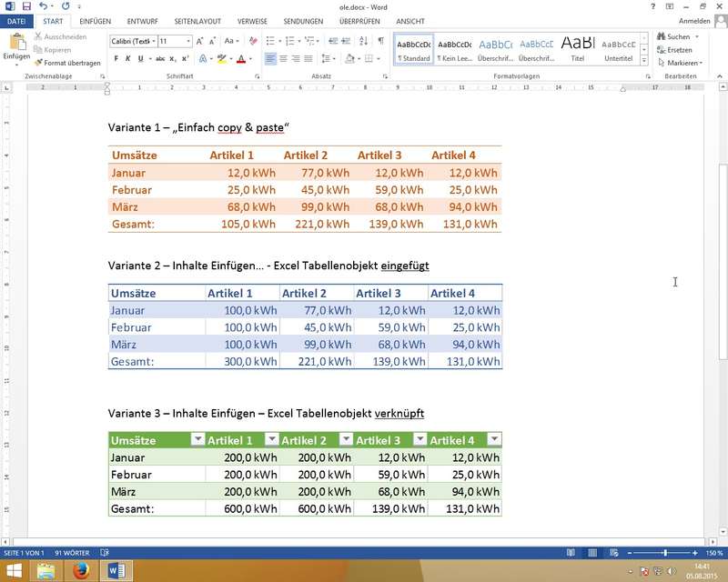Viewport: 728px width, 582px height.
Task: Open the Calibri font name dropdown
Action: [x=154, y=41]
